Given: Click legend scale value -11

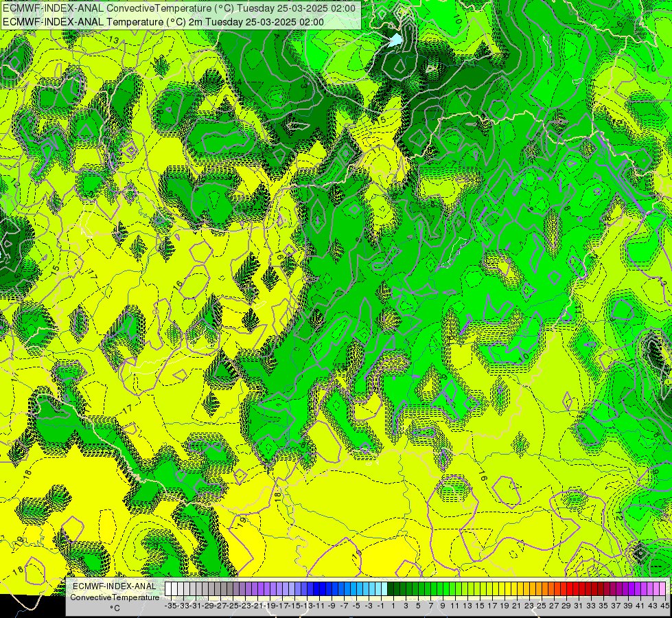Looking at the screenshot, I should [x=319, y=606].
